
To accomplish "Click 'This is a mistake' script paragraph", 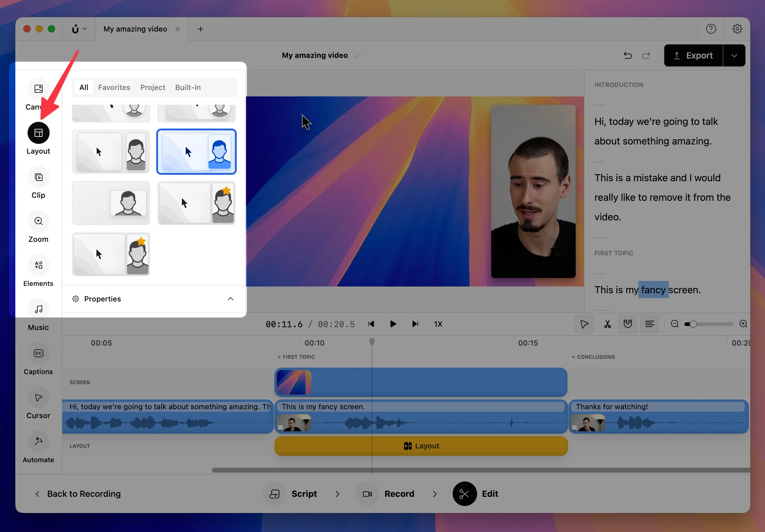I will pos(662,197).
